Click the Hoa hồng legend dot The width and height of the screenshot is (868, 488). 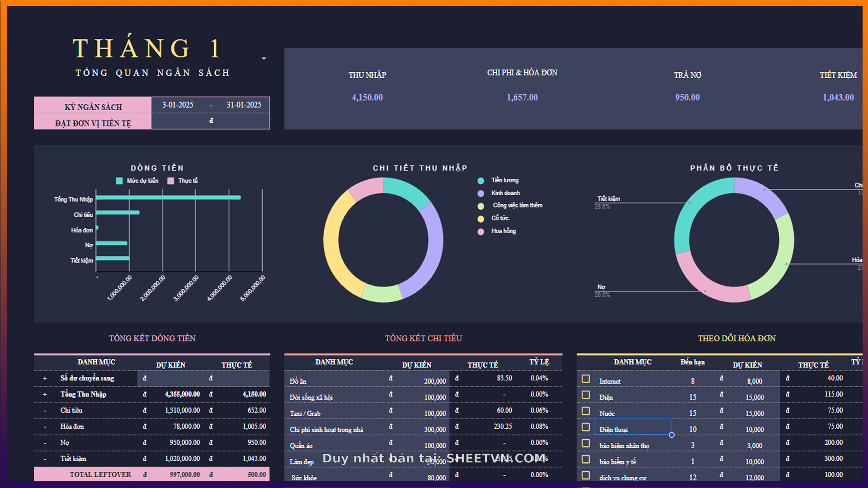[481, 231]
